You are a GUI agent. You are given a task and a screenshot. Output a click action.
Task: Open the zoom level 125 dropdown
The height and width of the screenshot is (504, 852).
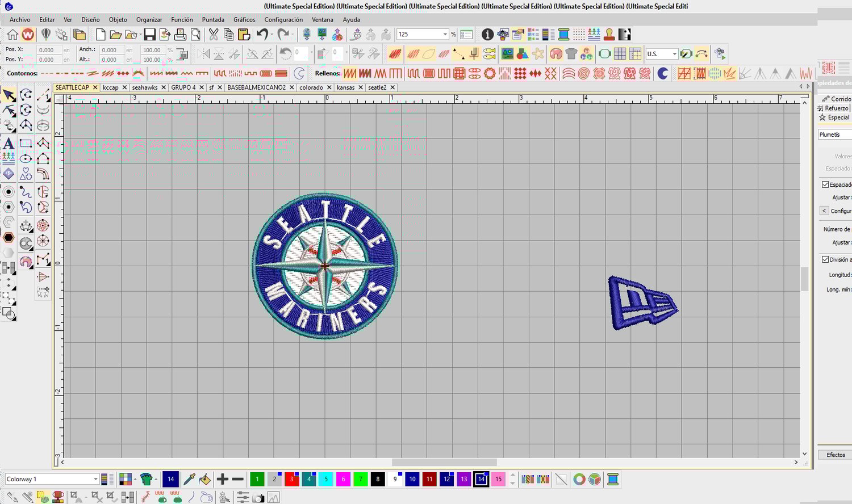point(445,35)
